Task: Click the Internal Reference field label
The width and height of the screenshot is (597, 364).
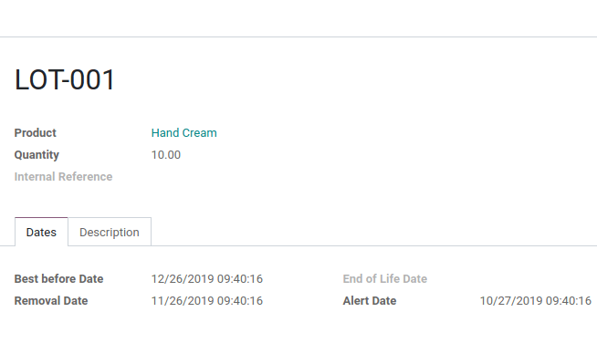Action: (63, 176)
